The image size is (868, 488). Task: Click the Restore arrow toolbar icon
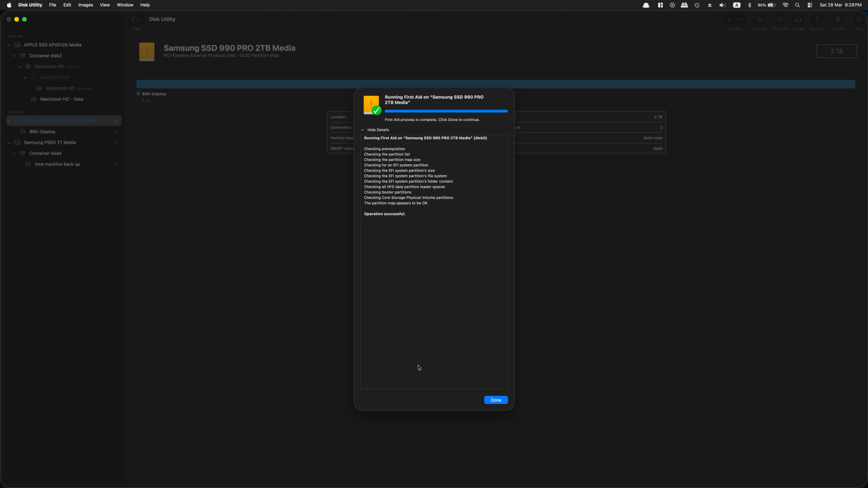[816, 20]
